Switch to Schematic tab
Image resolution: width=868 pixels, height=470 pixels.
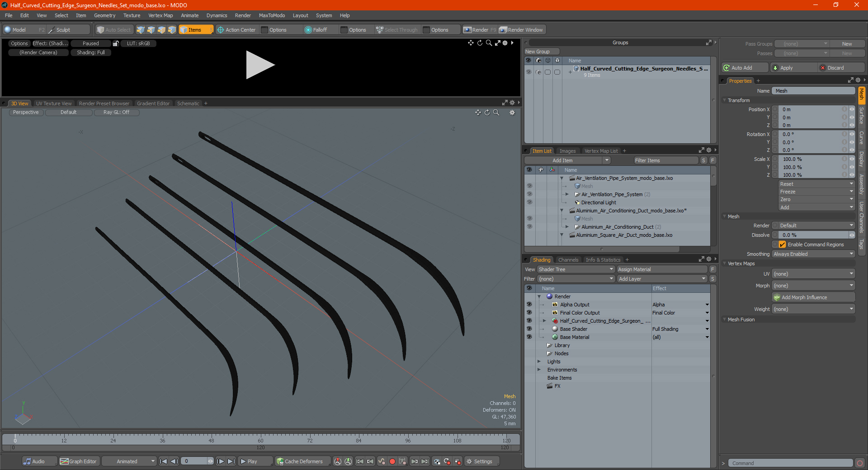click(188, 103)
